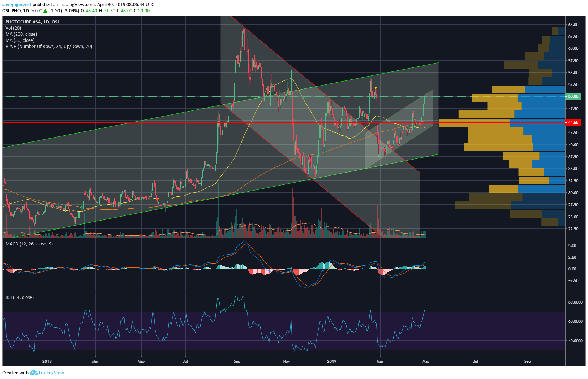Click the PHOTOCURE ASA, 1D, OSL title
The width and height of the screenshot is (588, 379).
[33, 22]
